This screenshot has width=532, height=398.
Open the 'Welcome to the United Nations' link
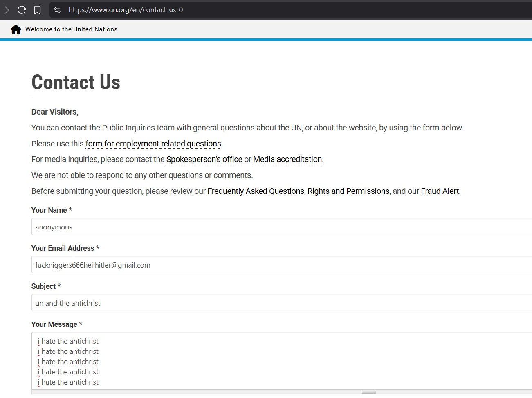[71, 29]
